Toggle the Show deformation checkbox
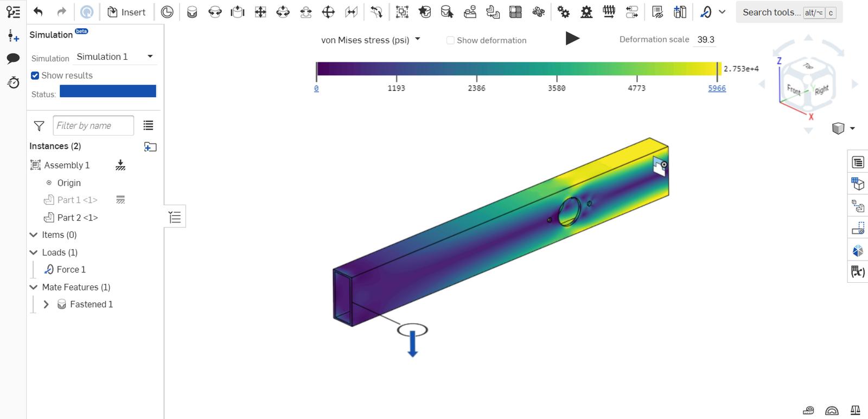The height and width of the screenshot is (419, 868). click(450, 40)
